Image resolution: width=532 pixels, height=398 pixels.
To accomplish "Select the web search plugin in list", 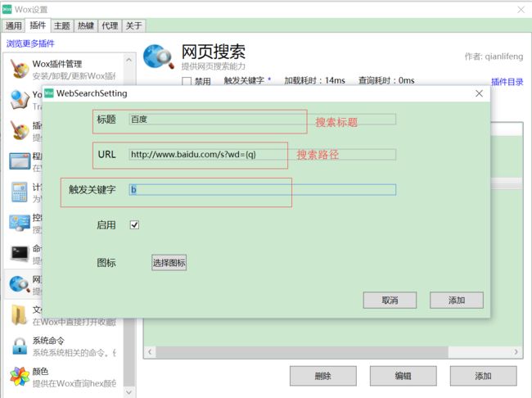I will click(22, 284).
